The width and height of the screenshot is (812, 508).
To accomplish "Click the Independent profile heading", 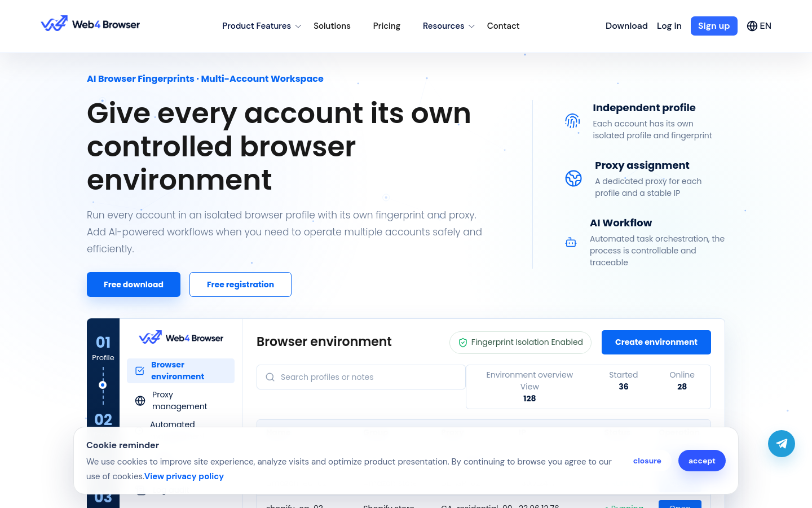I will tap(644, 108).
